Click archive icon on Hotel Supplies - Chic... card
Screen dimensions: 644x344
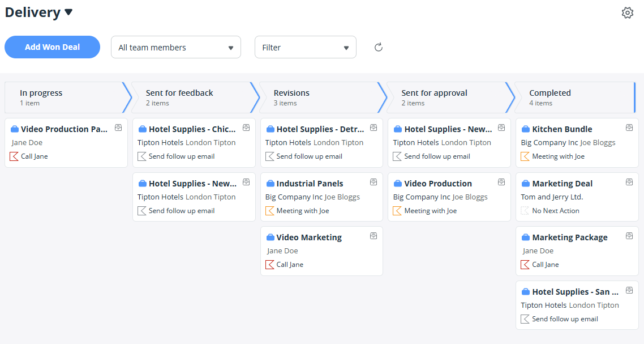click(x=246, y=128)
